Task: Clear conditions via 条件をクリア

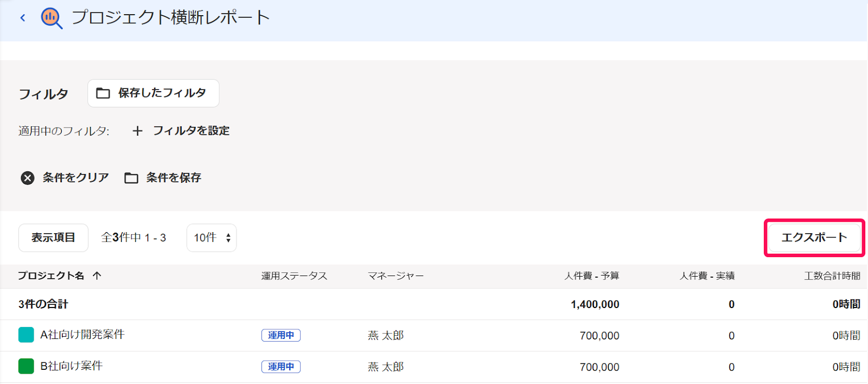Action: coord(76,177)
